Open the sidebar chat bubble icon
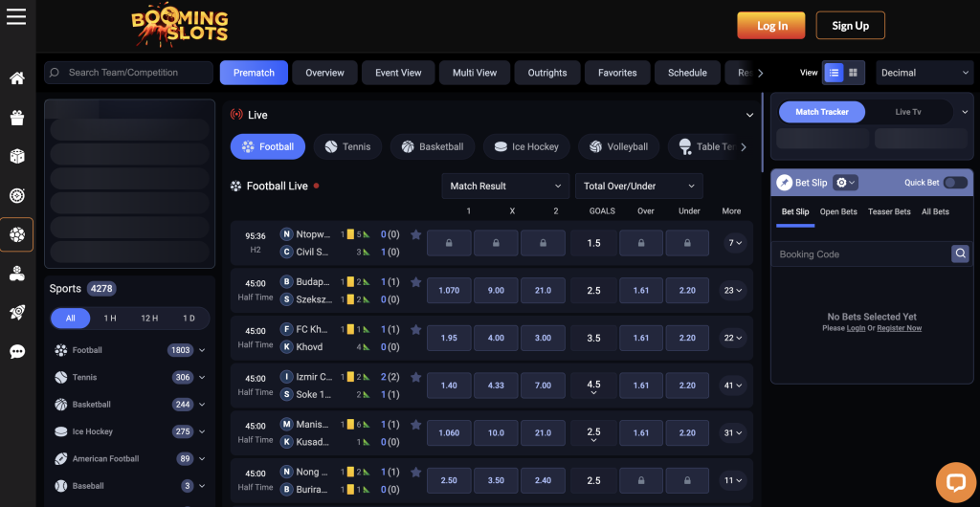Viewport: 980px width, 507px height. click(x=17, y=352)
